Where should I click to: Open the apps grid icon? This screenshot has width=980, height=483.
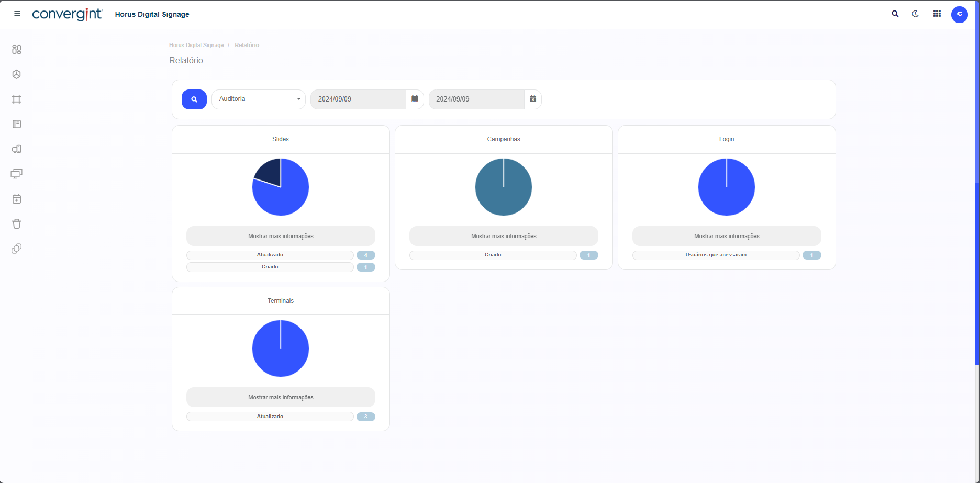937,14
